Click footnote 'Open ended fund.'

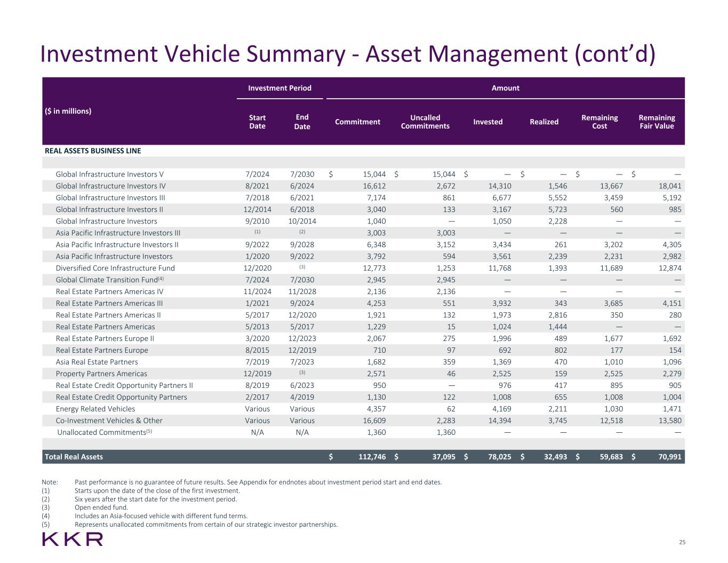click(x=101, y=508)
